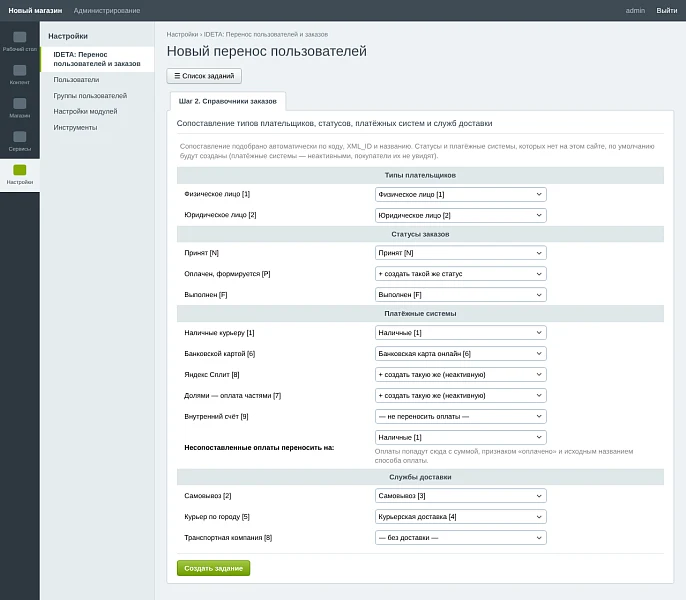Expand dropdown for Долями — оплата частями [7]
The width and height of the screenshot is (686, 600).
click(460, 396)
